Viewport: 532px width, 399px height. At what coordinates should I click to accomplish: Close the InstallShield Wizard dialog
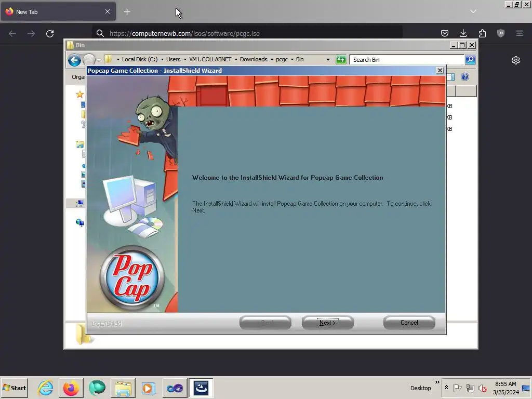[x=440, y=70]
